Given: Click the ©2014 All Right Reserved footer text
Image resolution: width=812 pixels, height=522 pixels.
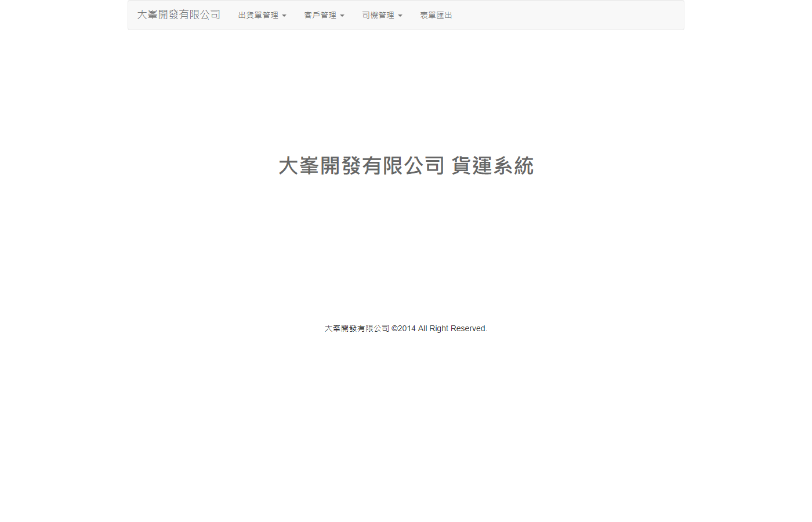Looking at the screenshot, I should coord(439,328).
